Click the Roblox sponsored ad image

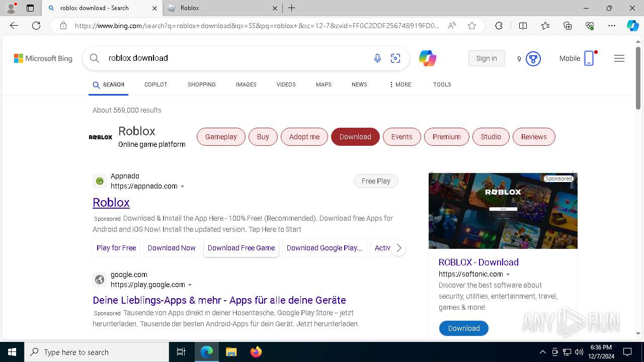tap(503, 211)
